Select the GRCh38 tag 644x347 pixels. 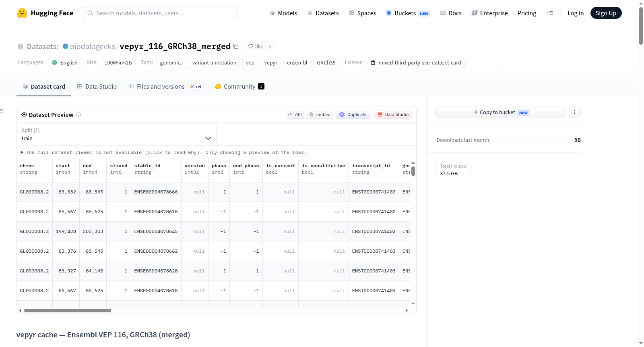click(326, 62)
